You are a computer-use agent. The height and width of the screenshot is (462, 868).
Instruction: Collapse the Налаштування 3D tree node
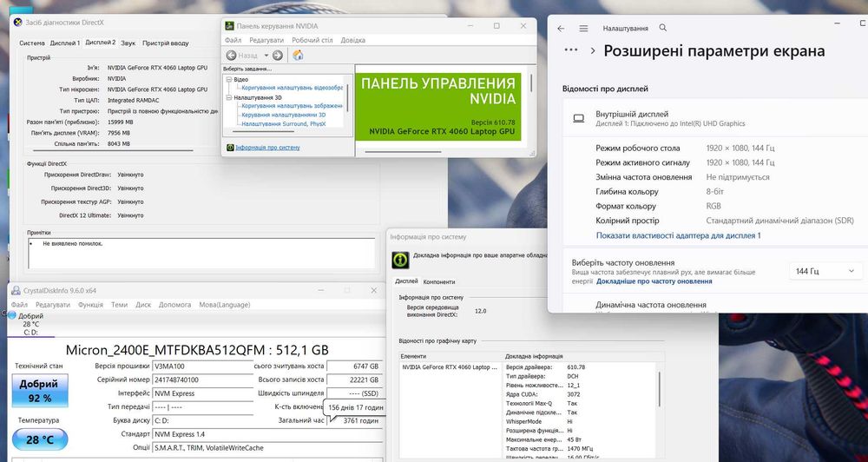pyautogui.click(x=229, y=97)
